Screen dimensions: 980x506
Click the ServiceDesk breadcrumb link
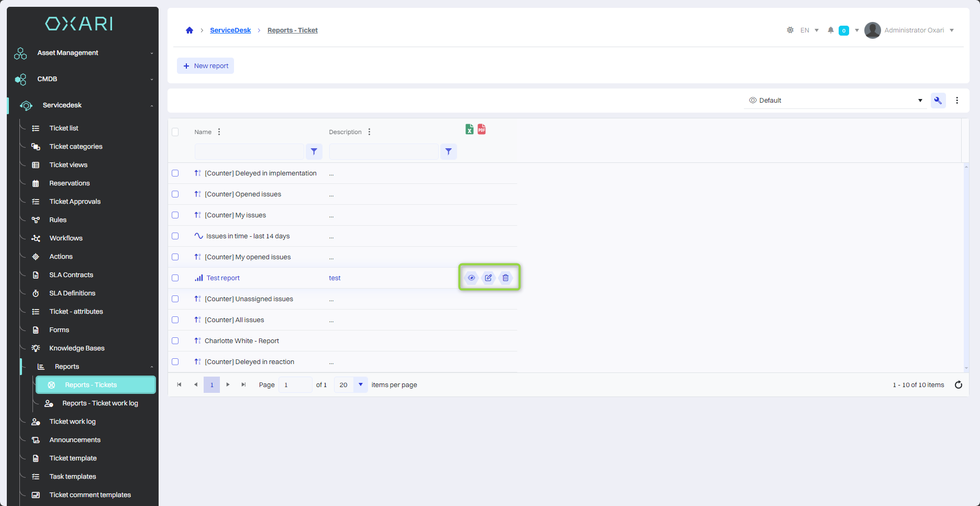coord(230,30)
